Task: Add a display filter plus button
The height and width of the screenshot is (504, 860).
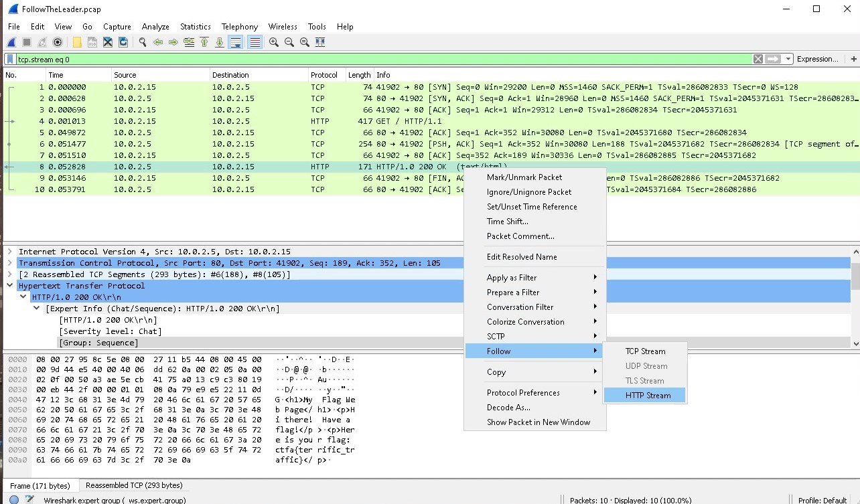Action: point(853,59)
